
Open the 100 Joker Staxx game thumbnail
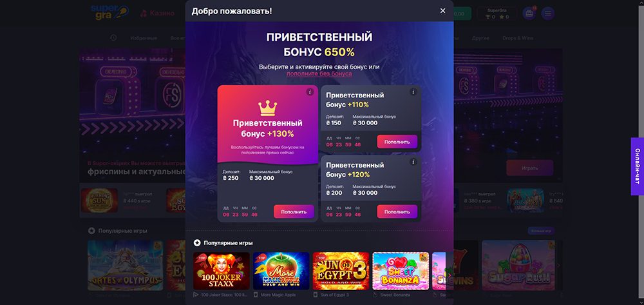tap(222, 271)
